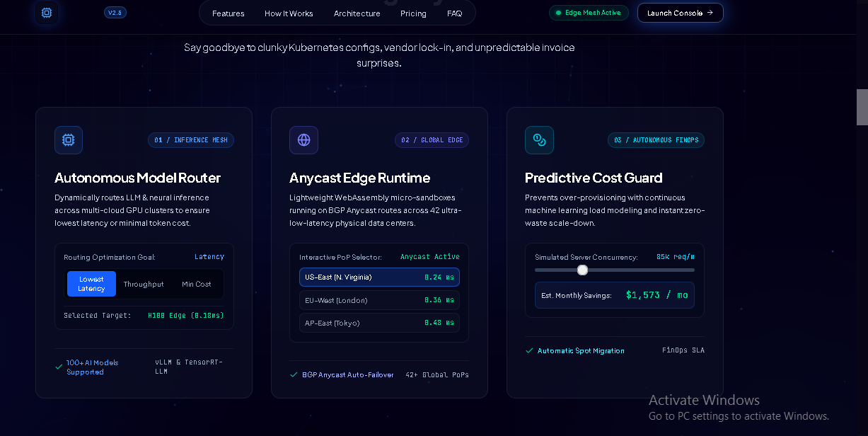Screen dimensions: 868x436
Task: Click the 42+ Global PoPs label
Action: point(437,374)
